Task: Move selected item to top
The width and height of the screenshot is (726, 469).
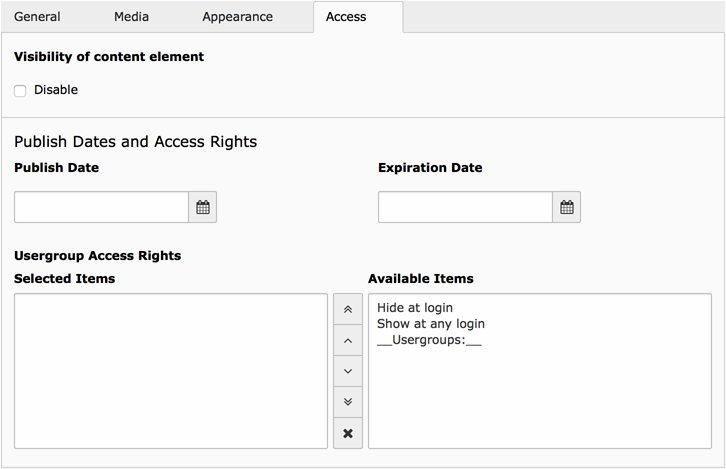Action: 348,309
